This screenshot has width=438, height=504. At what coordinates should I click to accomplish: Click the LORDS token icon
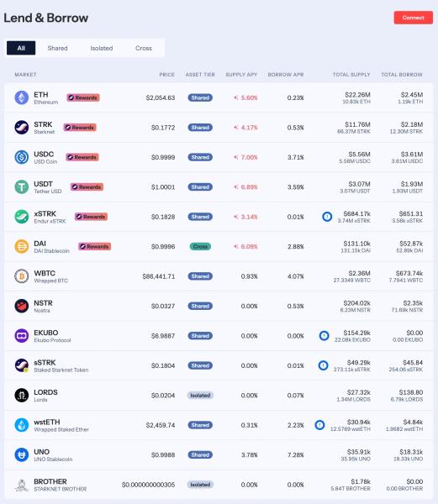pos(22,396)
